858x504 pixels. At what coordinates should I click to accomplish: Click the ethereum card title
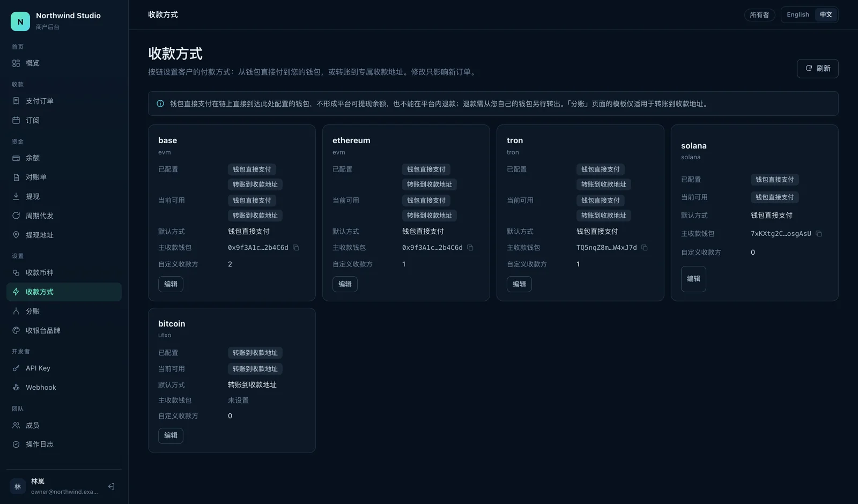pyautogui.click(x=351, y=140)
